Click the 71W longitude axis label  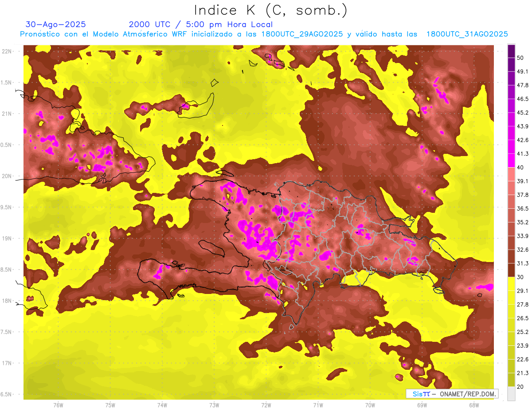(x=318, y=405)
